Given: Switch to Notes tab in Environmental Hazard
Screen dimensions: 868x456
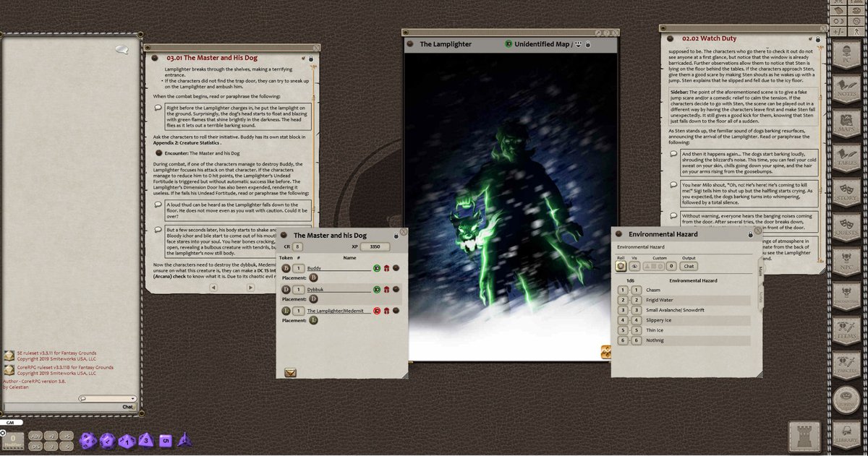Looking at the screenshot, I should [x=760, y=297].
